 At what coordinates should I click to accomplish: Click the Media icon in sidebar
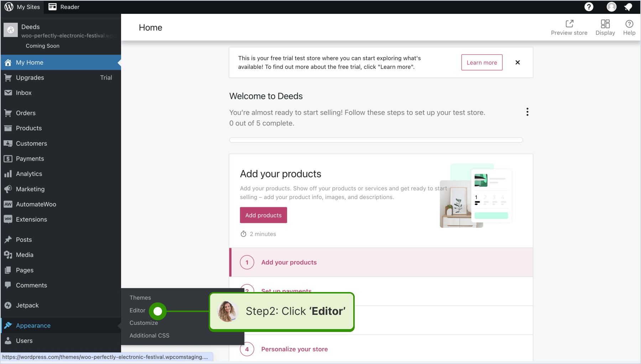(x=8, y=255)
